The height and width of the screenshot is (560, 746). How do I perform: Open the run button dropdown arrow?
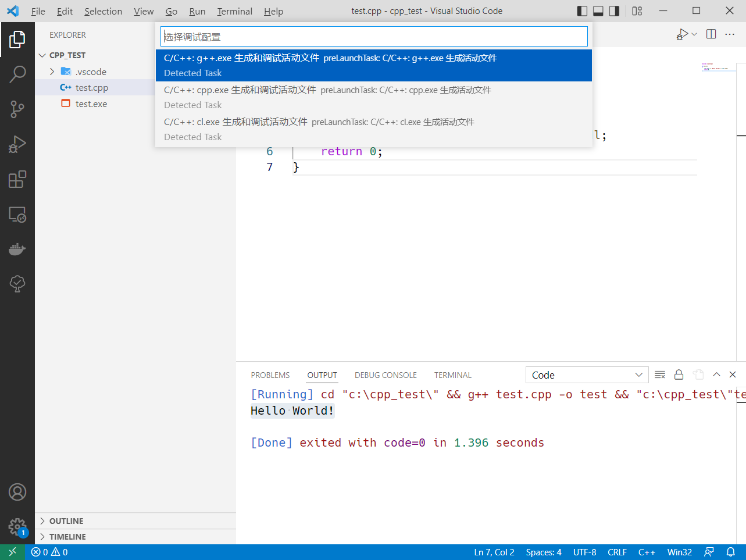(x=694, y=35)
